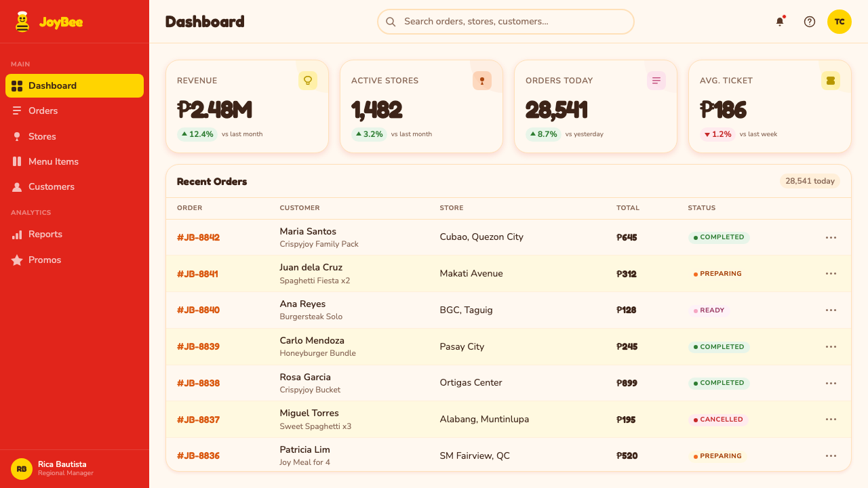Click the Menu Items icon in sidebar
This screenshot has height=488, width=868.
coord(17,162)
